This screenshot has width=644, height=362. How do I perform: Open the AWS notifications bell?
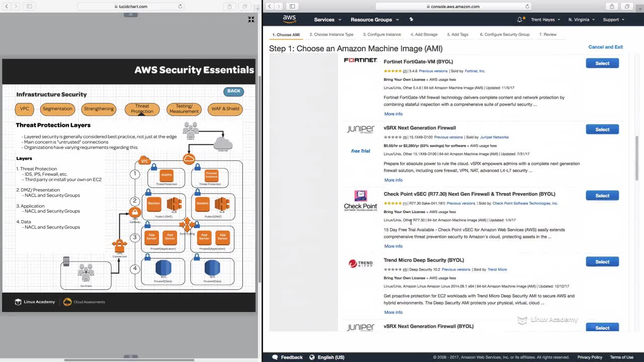pyautogui.click(x=520, y=20)
